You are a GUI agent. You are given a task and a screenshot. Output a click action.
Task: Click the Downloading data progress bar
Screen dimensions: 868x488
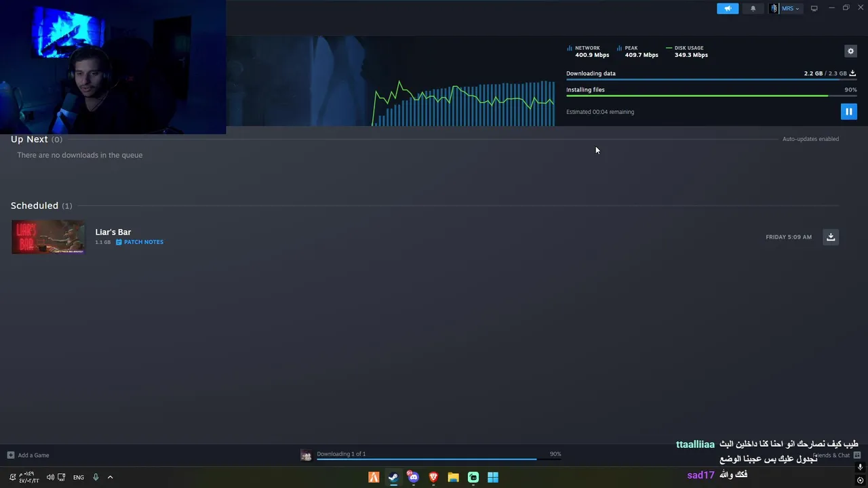click(x=711, y=80)
